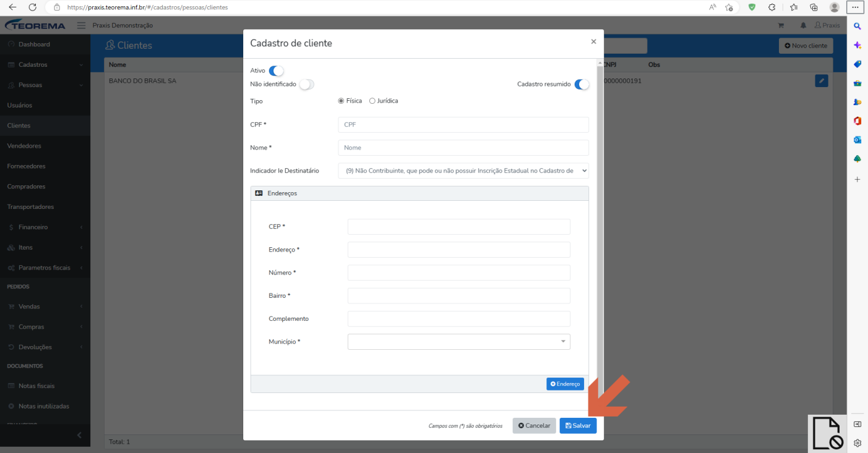Open the browser collections icon
Screen dimensions: 868x453
[x=814, y=7]
